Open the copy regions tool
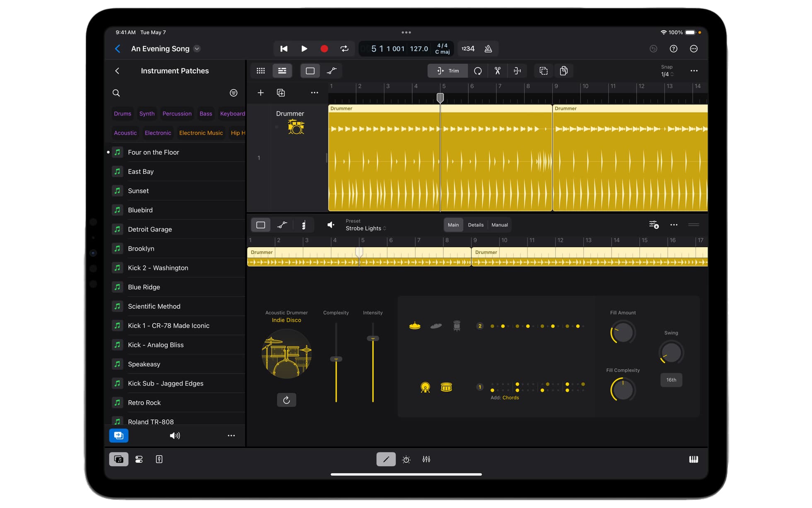This screenshot has height=508, width=812. point(564,71)
